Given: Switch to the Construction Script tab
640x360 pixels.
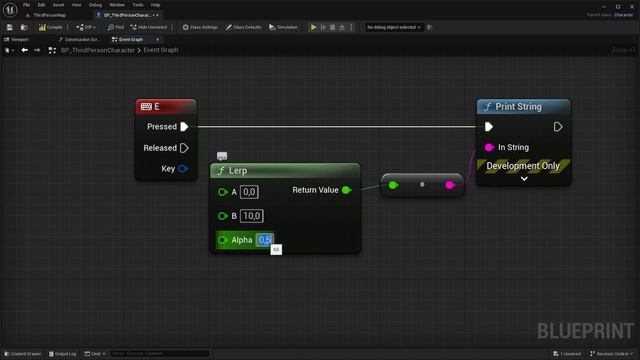Looking at the screenshot, I should pyautogui.click(x=79, y=40).
